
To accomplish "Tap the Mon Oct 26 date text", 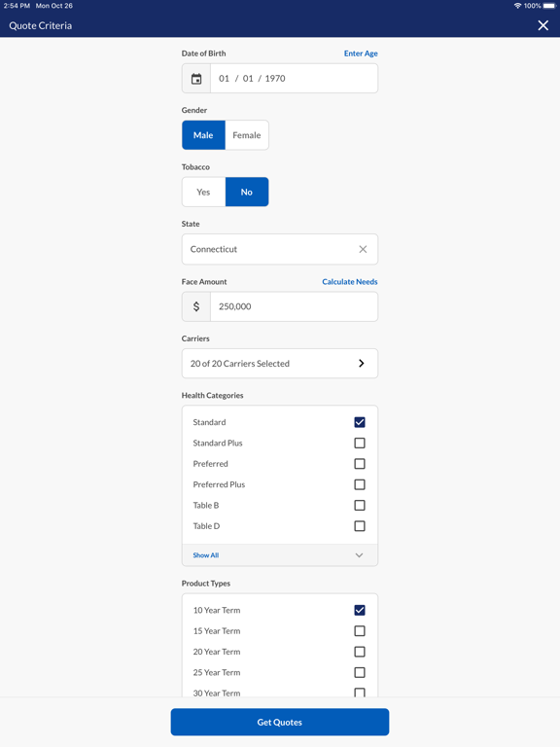I will point(54,6).
